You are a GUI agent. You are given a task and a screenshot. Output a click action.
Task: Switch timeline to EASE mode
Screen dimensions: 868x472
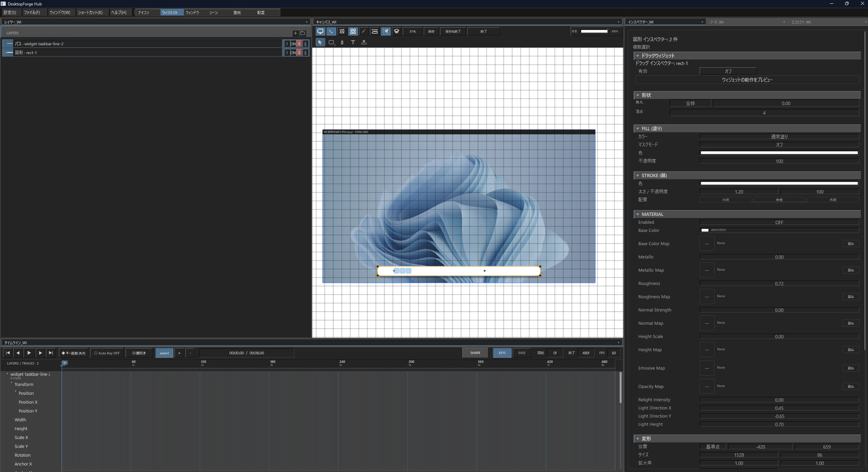[x=522, y=353]
